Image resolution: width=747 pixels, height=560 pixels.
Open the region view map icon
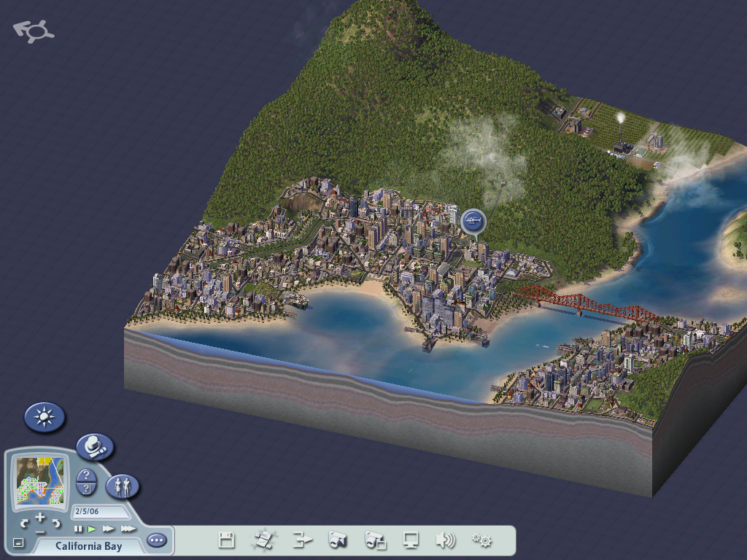[x=263, y=540]
